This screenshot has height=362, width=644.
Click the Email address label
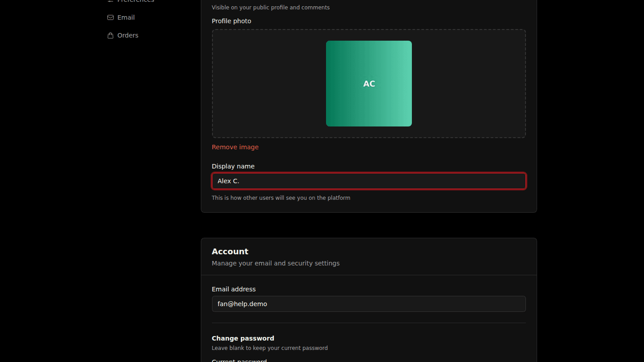[234, 289]
